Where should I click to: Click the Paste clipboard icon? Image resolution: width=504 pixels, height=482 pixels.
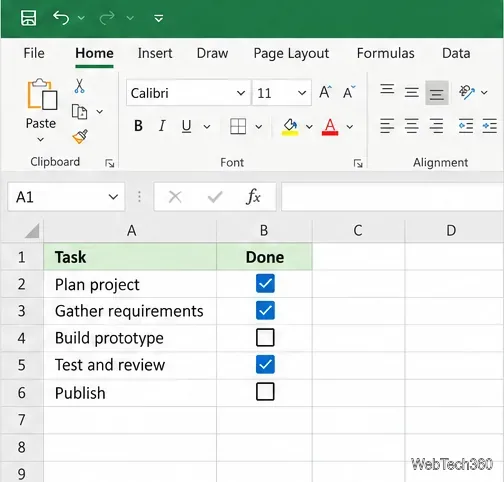click(42, 94)
